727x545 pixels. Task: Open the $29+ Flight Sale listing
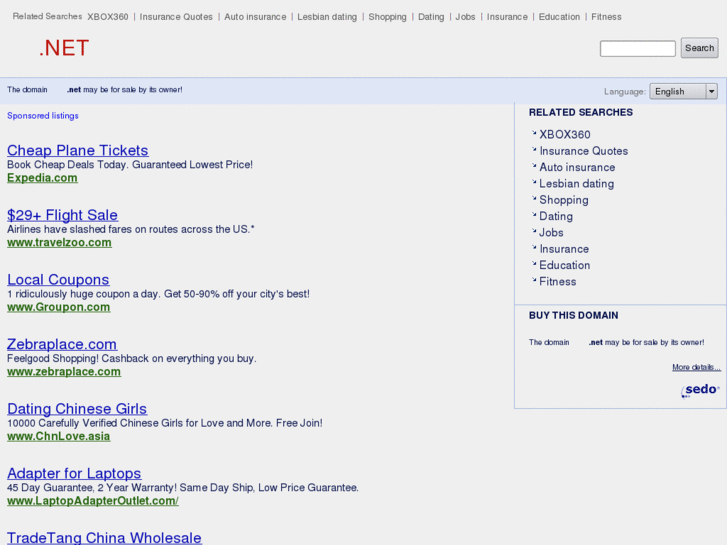click(62, 215)
